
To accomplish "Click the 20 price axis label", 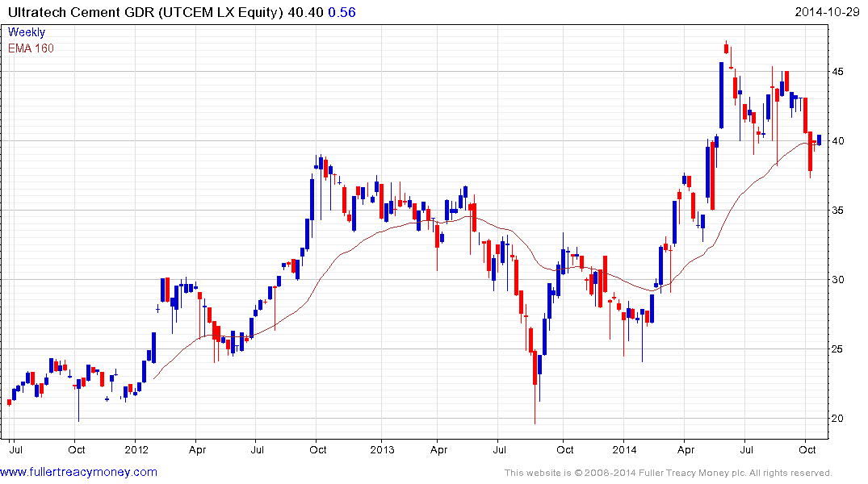I will [x=838, y=418].
